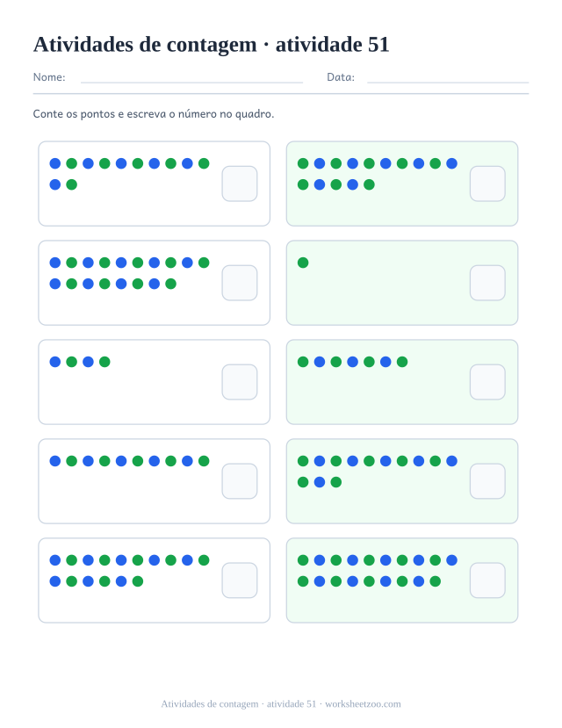Select answer box beside the twelve-dot group

[x=240, y=184]
